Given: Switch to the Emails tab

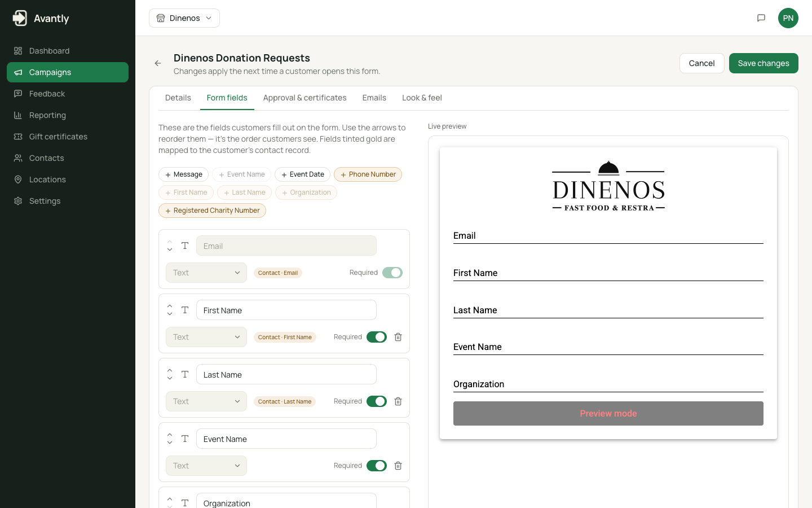Looking at the screenshot, I should [x=374, y=98].
